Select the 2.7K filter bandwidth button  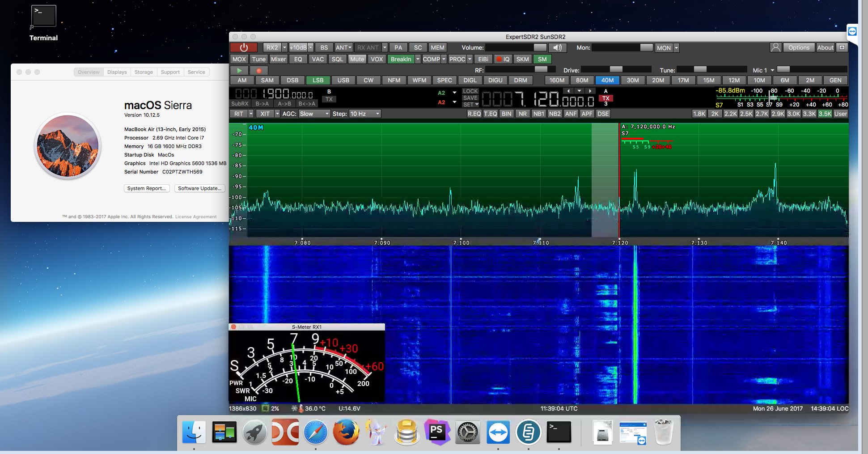click(x=762, y=114)
